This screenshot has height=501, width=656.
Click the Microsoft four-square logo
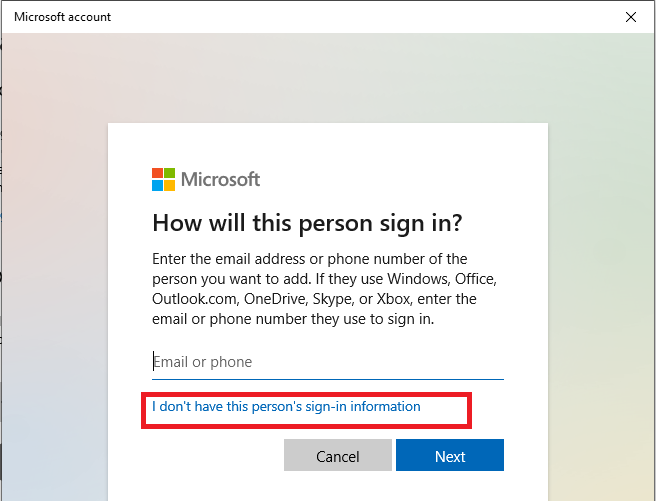click(x=163, y=179)
